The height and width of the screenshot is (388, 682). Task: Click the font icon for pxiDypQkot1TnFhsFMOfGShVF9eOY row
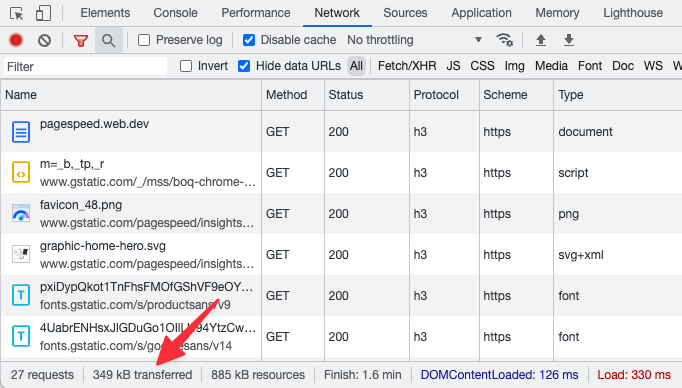[21, 295]
